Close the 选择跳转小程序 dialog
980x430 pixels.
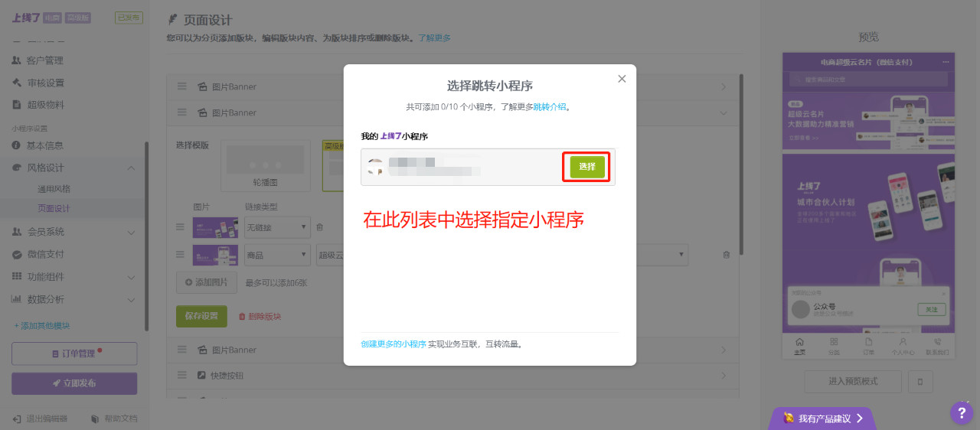click(x=622, y=79)
